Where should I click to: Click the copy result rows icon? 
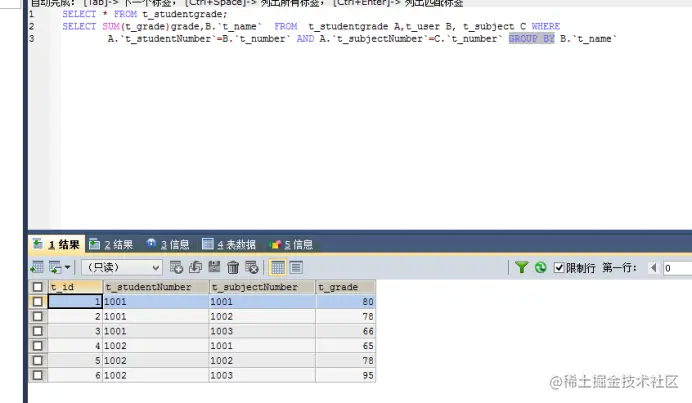tap(55, 267)
